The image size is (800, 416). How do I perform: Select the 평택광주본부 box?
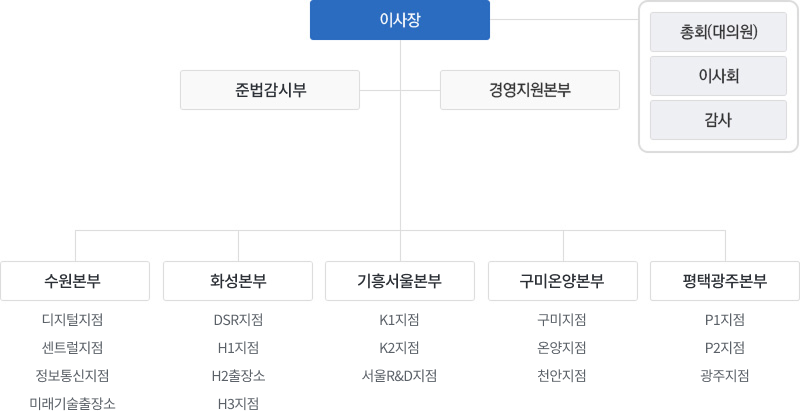[x=725, y=281]
